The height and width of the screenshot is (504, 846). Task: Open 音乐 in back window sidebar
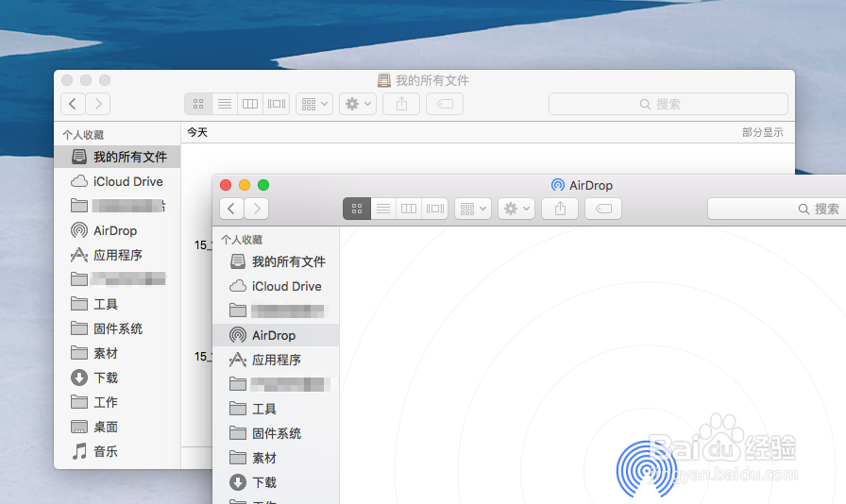point(118,451)
